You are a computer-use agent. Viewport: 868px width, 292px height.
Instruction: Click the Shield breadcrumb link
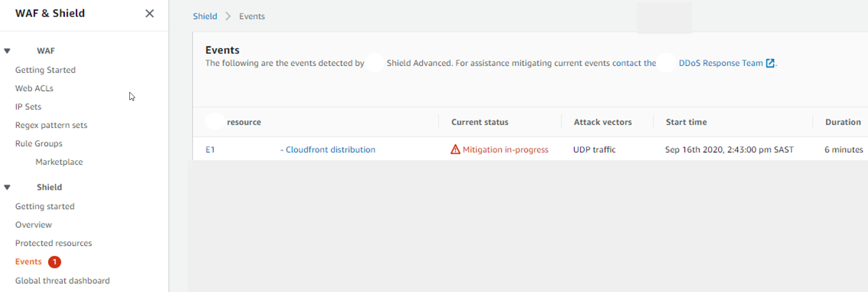[205, 16]
